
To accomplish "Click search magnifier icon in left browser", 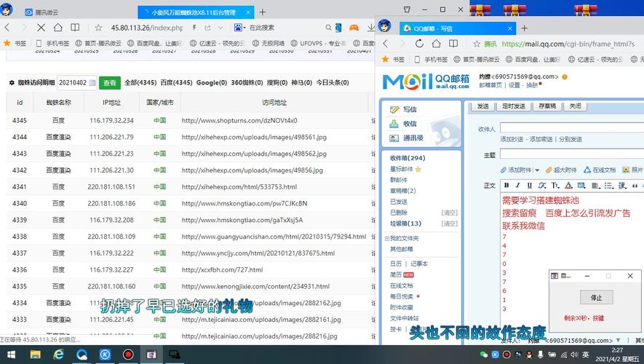I will [328, 28].
